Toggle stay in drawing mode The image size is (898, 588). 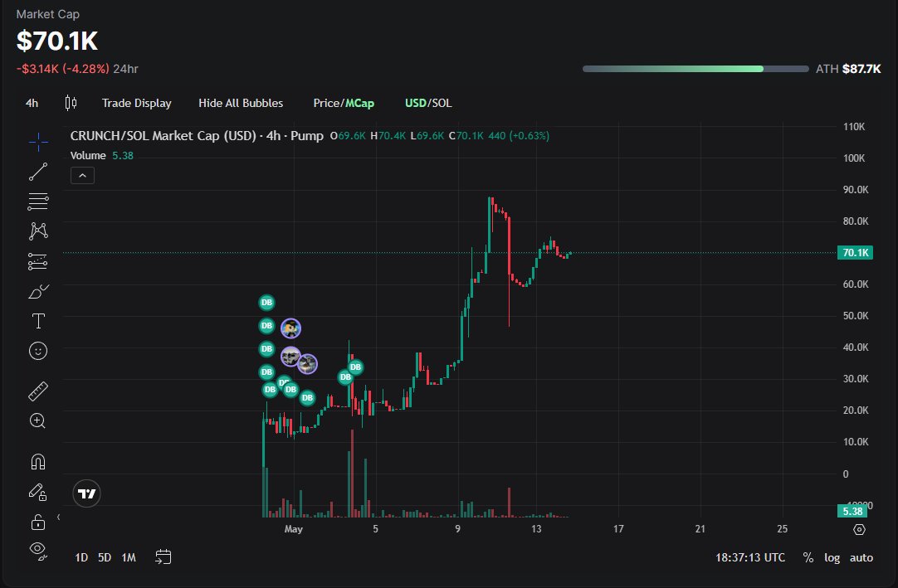tap(38, 492)
